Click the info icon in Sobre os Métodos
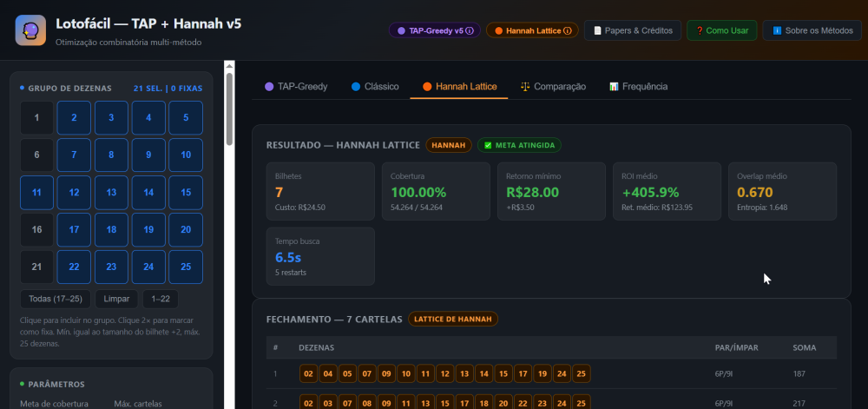Viewport: 868px width, 409px height. 777,30
